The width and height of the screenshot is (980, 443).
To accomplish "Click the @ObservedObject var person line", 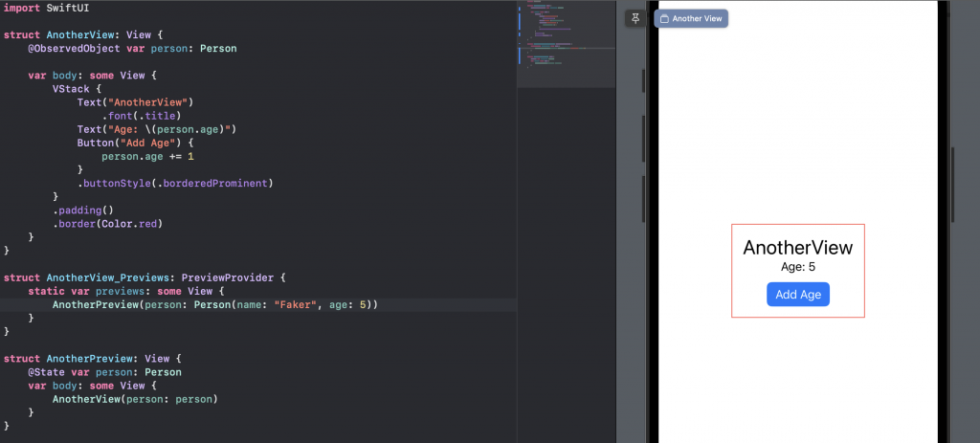I will click(132, 48).
